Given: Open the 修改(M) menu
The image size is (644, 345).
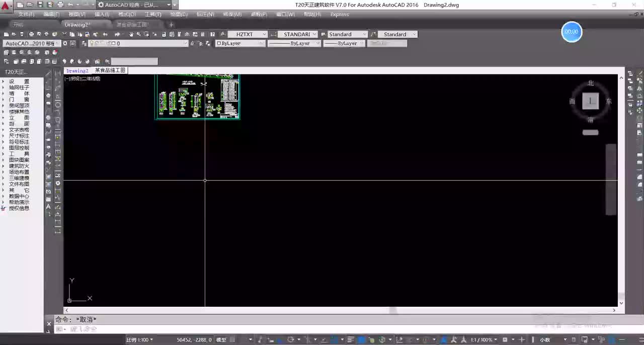Looking at the screenshot, I should pos(232,14).
